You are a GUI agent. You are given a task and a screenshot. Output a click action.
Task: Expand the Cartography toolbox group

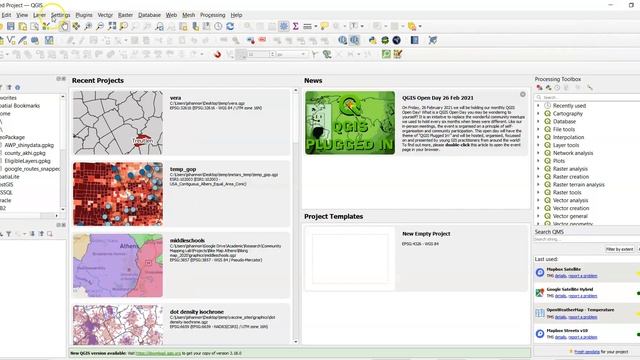538,113
